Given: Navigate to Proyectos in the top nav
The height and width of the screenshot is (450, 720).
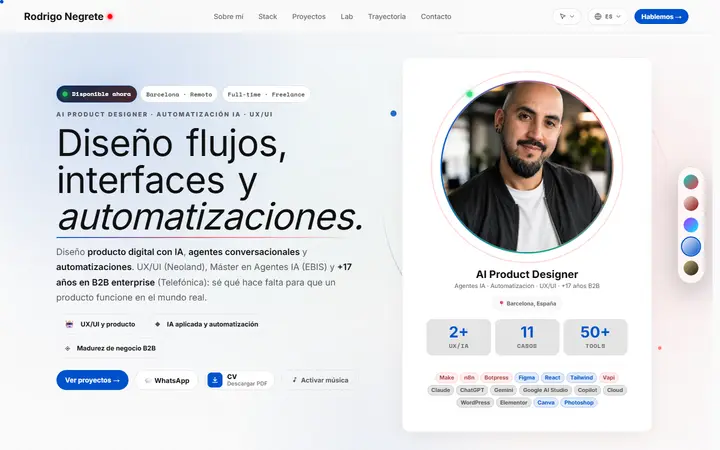Looking at the screenshot, I should pyautogui.click(x=309, y=17).
